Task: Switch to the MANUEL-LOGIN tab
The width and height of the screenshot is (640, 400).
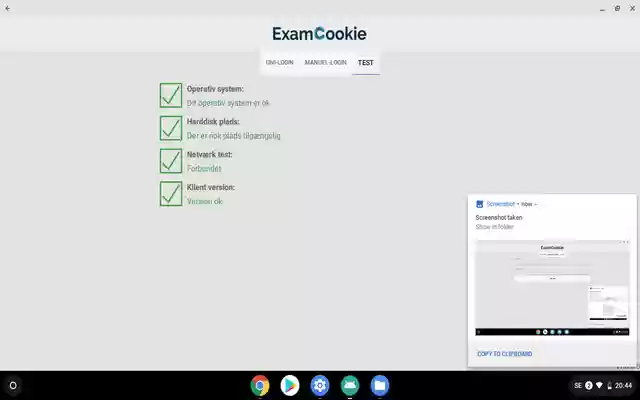Action: pyautogui.click(x=325, y=62)
